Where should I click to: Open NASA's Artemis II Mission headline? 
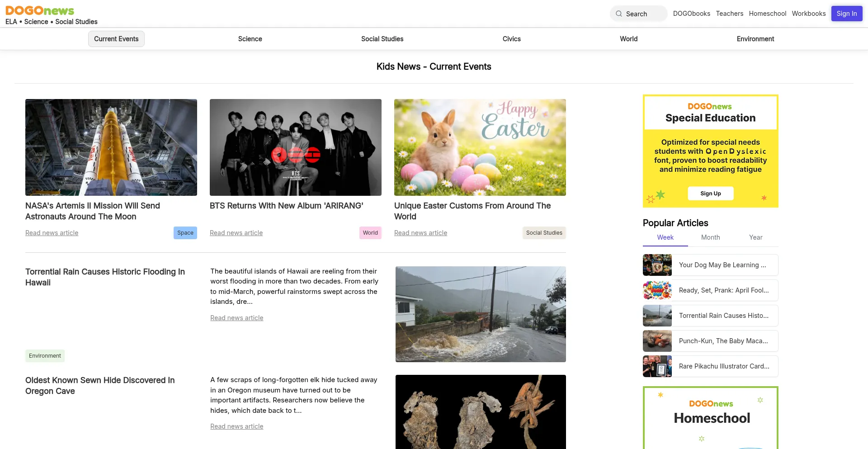coord(93,211)
